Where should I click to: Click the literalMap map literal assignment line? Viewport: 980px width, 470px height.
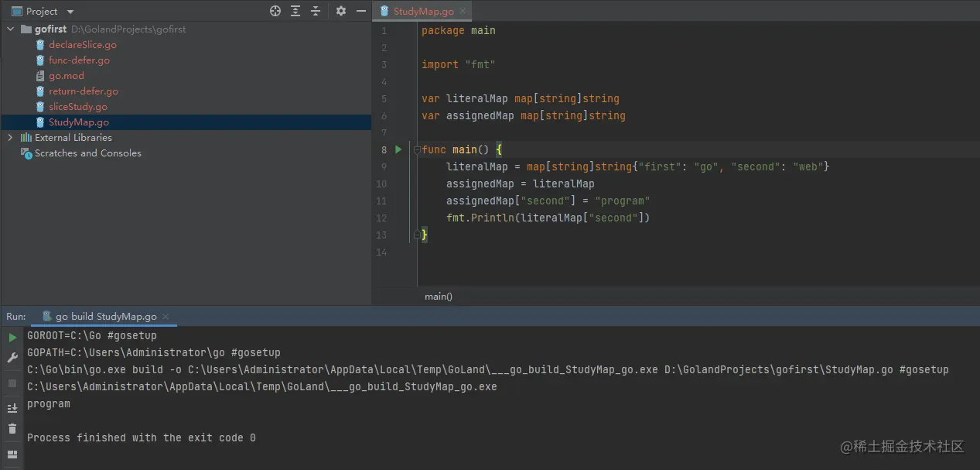638,166
